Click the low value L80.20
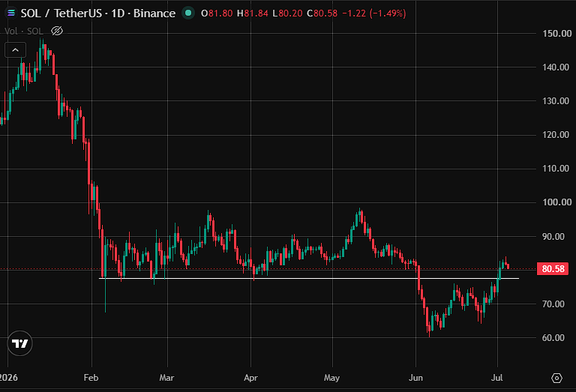576x392 pixels. coord(287,13)
